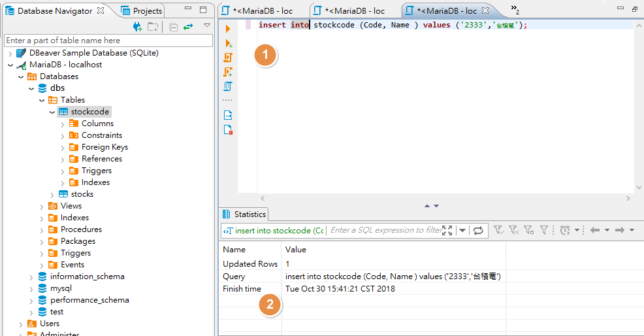Close the active MariaDB - loc editor tab

coord(485,10)
